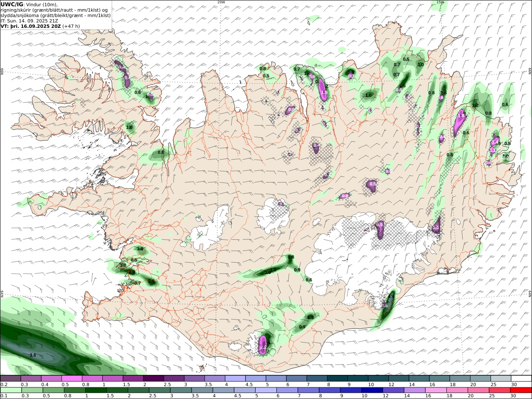Click the 0.1 label under lower color scale
Viewport: 532px width, 399px height.
point(3,396)
